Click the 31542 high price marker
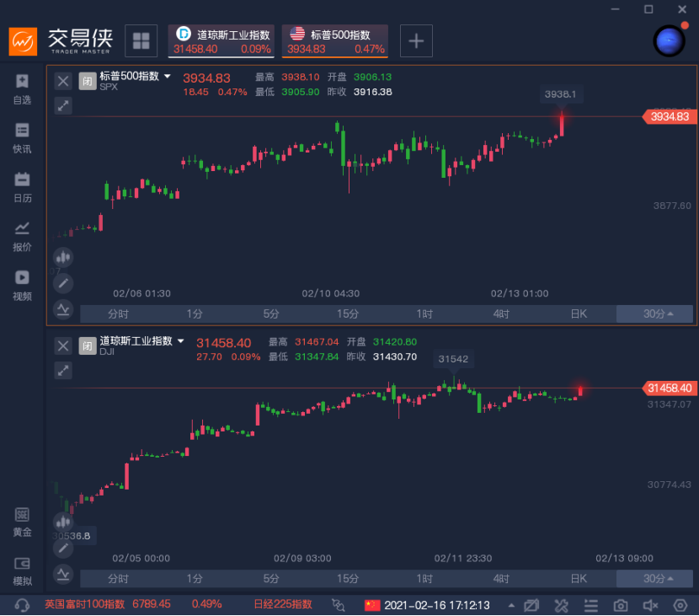This screenshot has width=699, height=616. click(x=453, y=359)
